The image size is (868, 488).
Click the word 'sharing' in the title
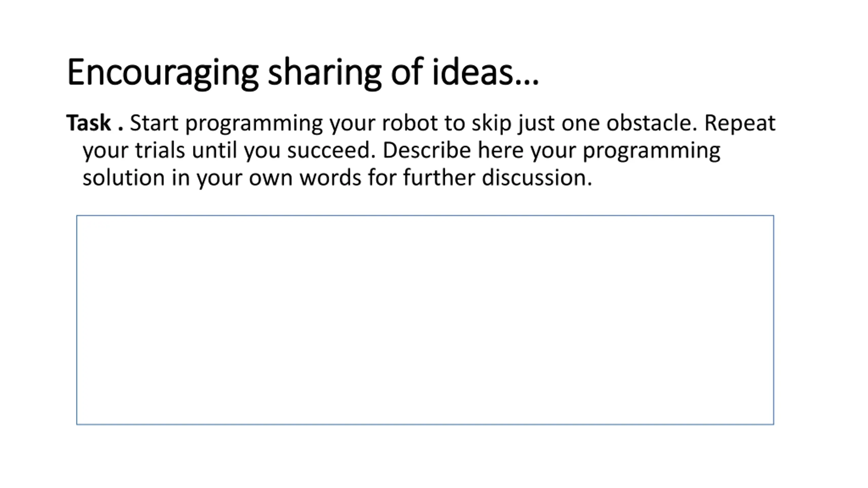pyautogui.click(x=324, y=73)
